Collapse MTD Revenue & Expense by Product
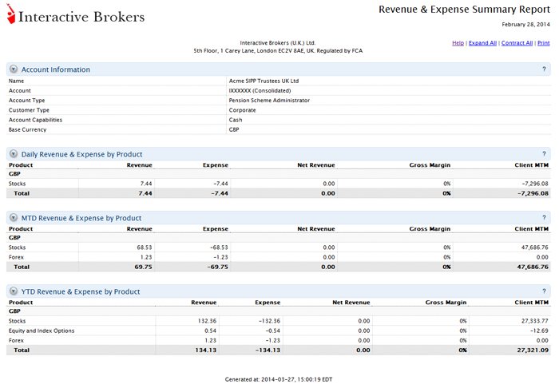559x392 pixels. [x=14, y=218]
